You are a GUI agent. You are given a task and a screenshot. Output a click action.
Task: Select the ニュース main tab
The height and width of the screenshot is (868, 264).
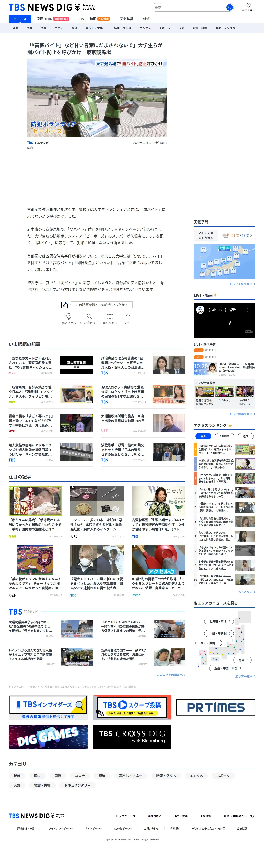[20, 19]
